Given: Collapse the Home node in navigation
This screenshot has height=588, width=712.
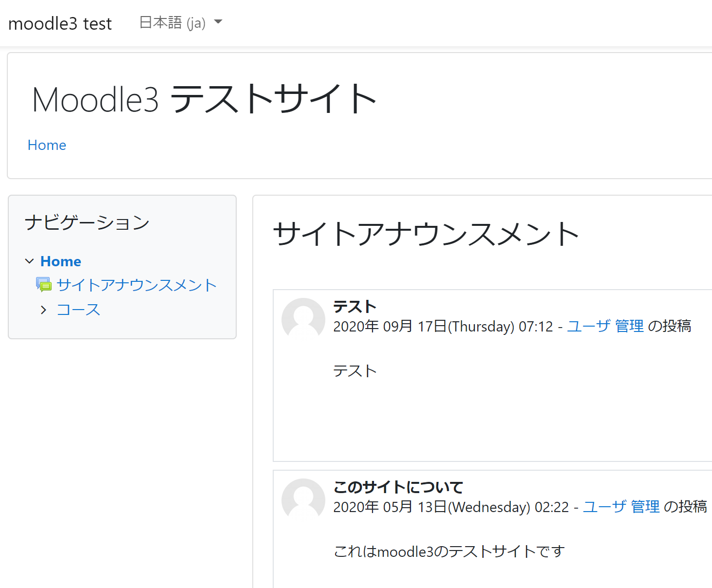Looking at the screenshot, I should pyautogui.click(x=29, y=261).
